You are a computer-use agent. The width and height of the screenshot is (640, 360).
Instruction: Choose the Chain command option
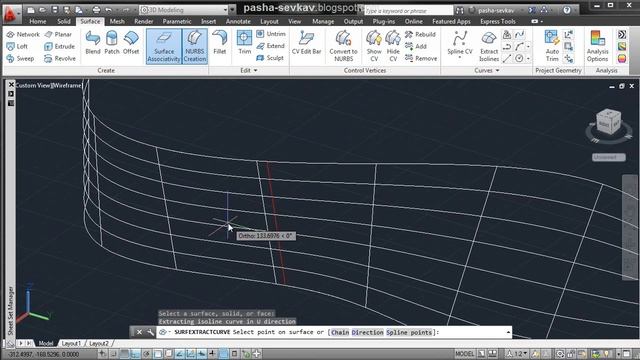(x=340, y=332)
